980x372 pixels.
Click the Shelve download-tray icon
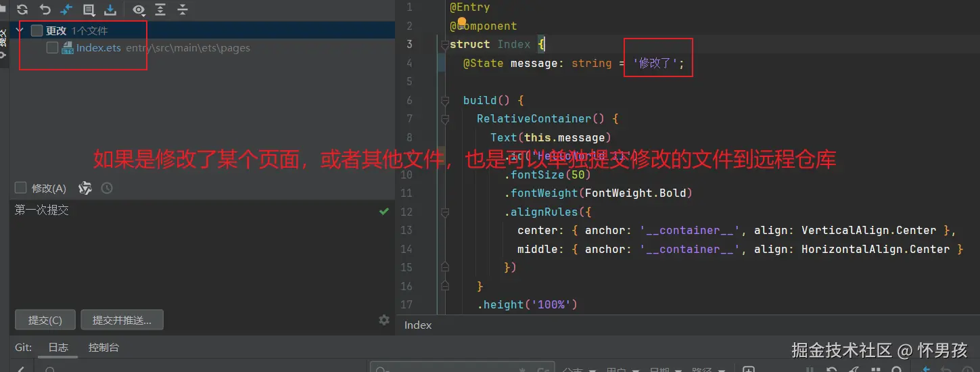(110, 9)
